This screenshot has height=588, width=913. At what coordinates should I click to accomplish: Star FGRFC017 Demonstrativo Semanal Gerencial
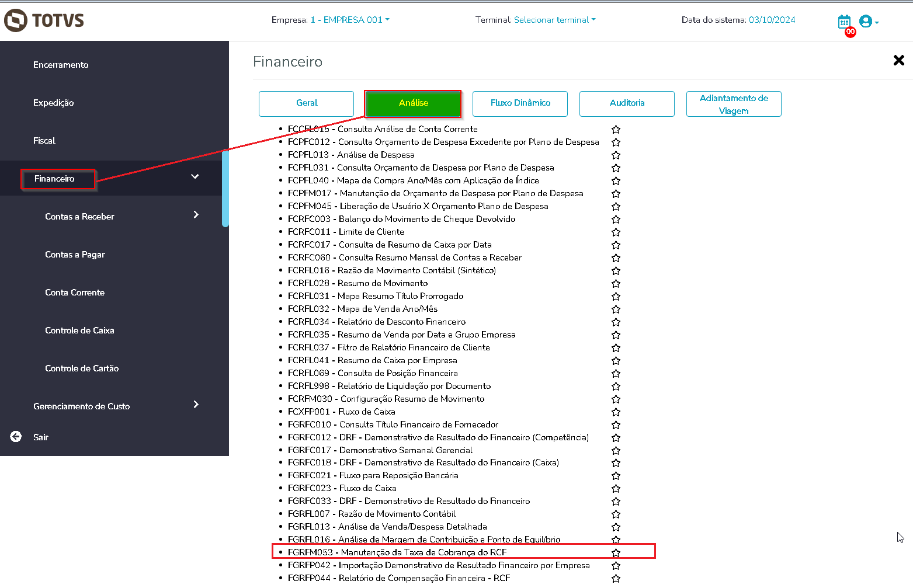pos(616,451)
